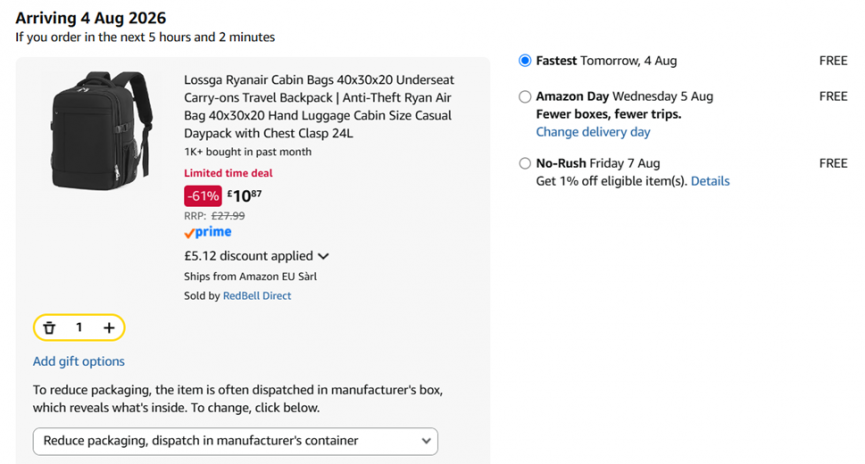Click Add gift options link
Image resolution: width=865 pixels, height=464 pixels.
pyautogui.click(x=79, y=361)
